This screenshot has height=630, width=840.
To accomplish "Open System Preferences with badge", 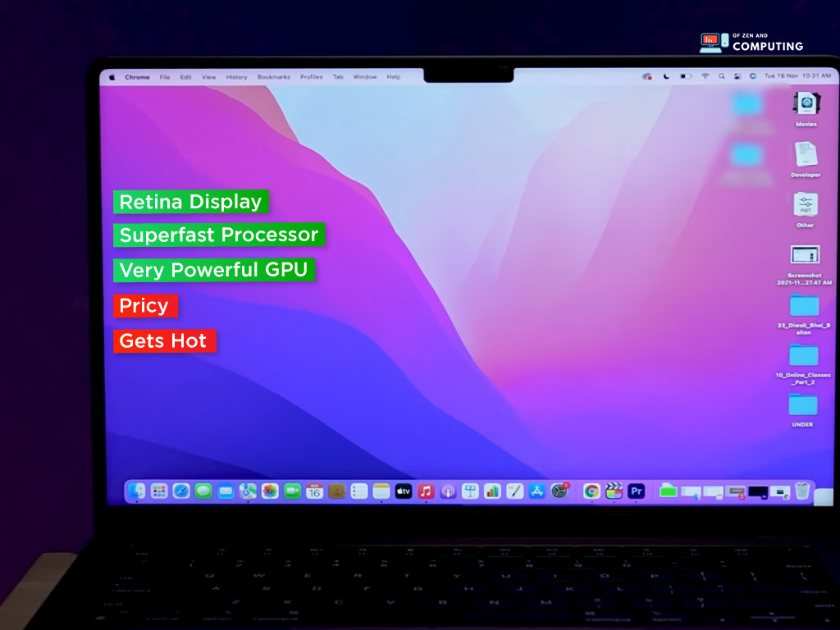I will click(559, 491).
